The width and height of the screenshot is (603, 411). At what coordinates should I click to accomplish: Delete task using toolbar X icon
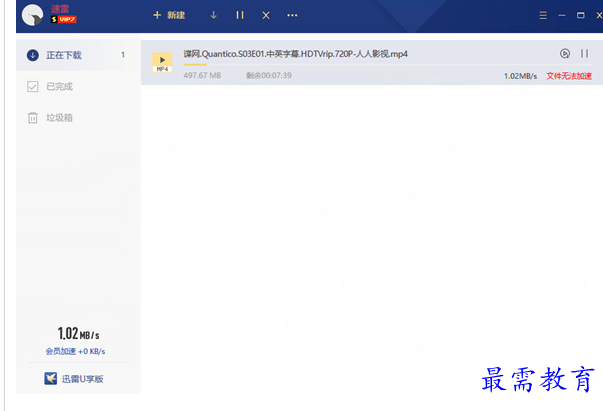[266, 15]
